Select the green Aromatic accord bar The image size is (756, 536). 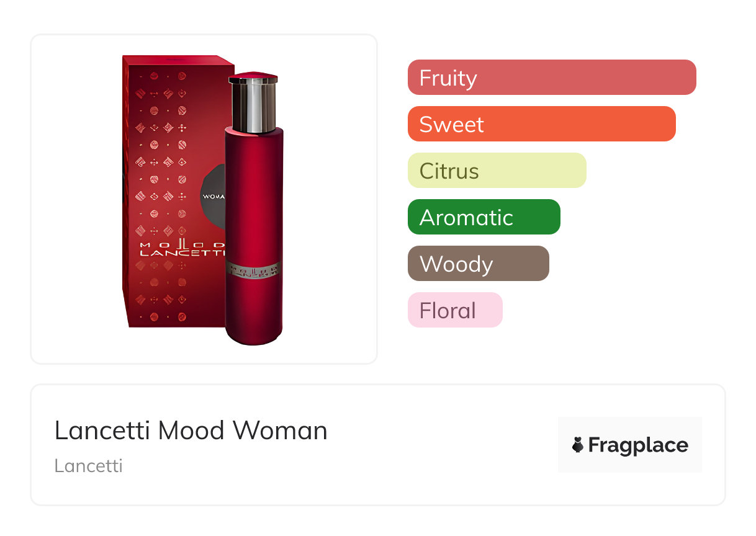pyautogui.click(x=484, y=217)
